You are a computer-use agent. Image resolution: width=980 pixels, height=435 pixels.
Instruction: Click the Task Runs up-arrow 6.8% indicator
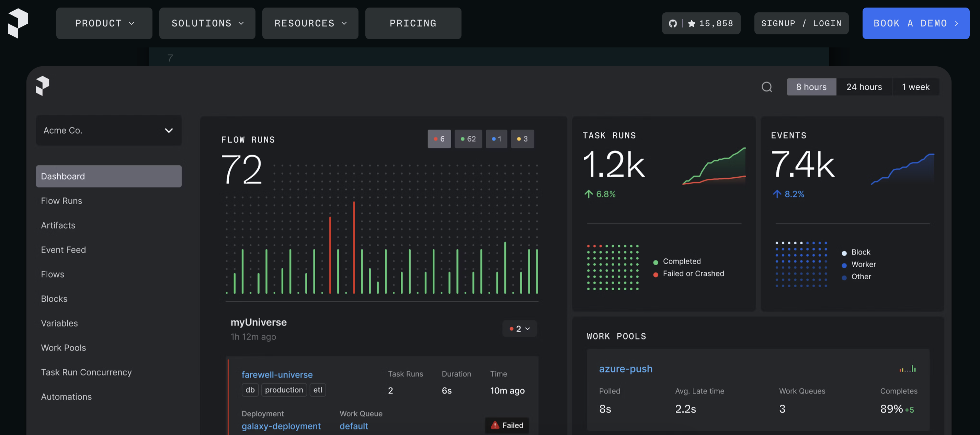tap(600, 194)
